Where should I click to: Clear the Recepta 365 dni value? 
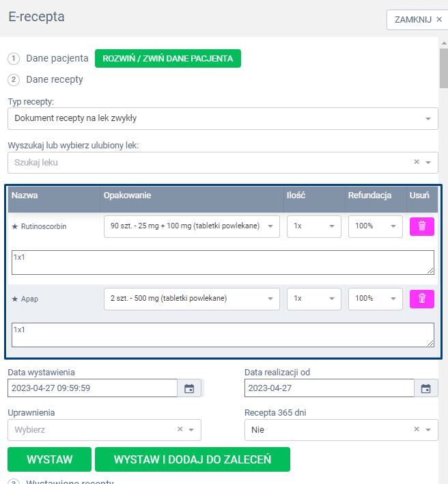click(416, 430)
